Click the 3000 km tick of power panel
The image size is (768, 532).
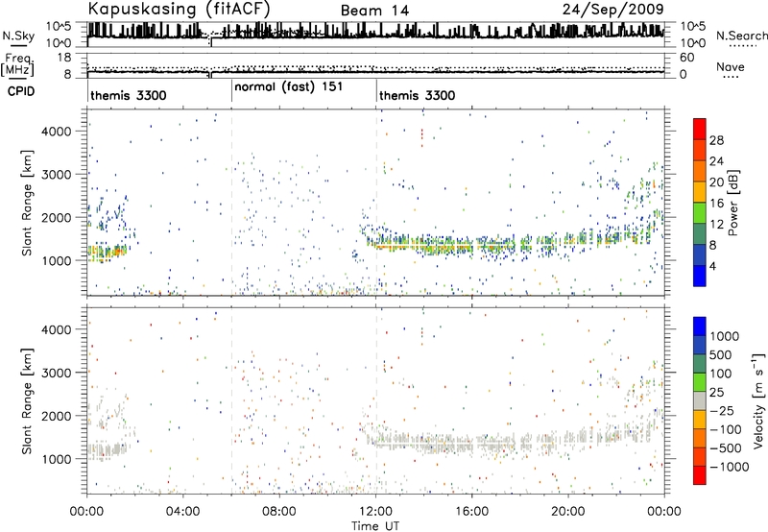56,175
